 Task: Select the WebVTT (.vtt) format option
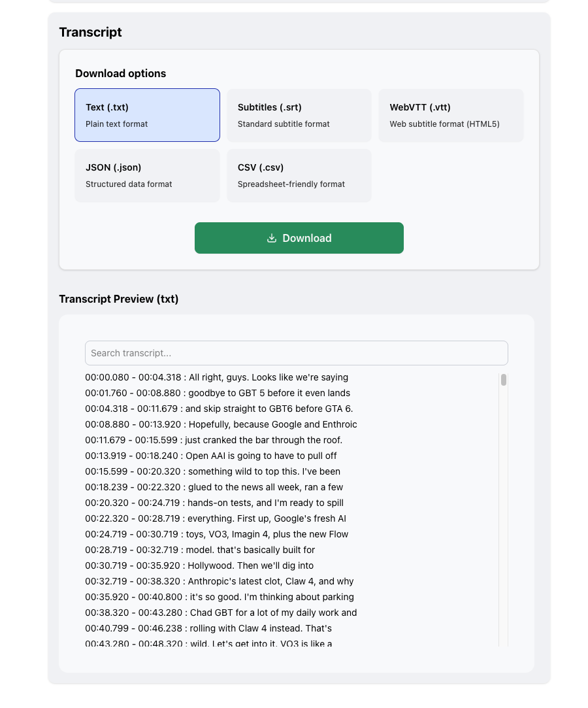coord(451,115)
